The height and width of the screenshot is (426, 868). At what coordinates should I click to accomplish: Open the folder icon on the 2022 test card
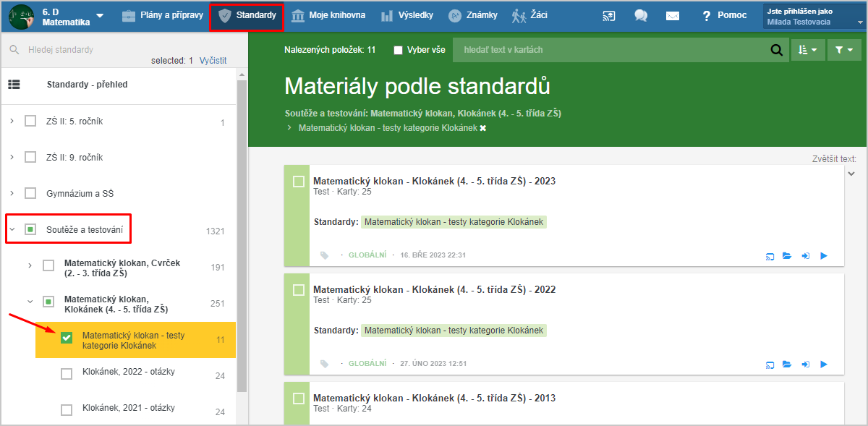tap(787, 364)
